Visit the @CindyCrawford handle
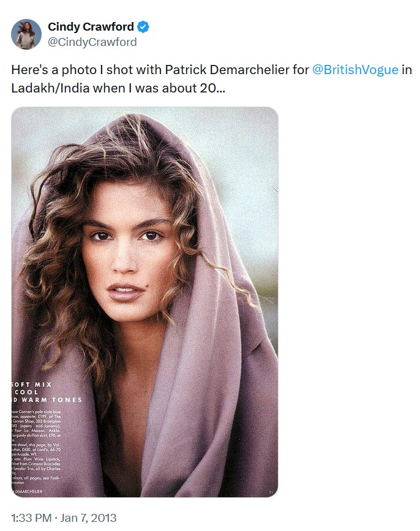 point(92,42)
